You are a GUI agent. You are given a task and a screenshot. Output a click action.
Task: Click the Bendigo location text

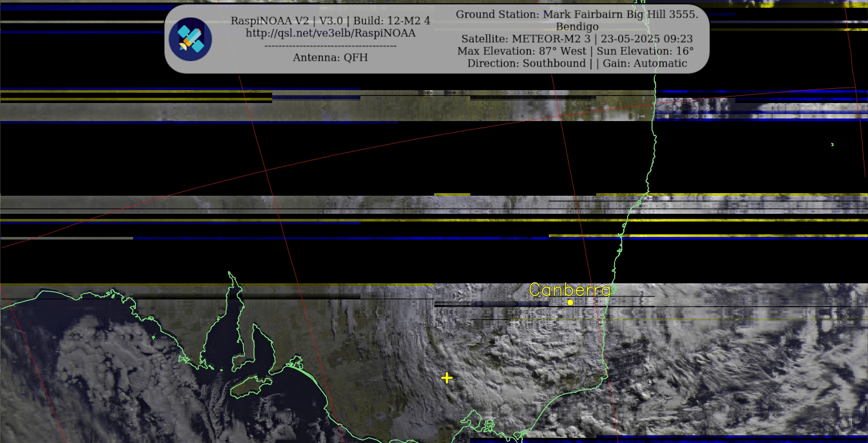pos(577,26)
